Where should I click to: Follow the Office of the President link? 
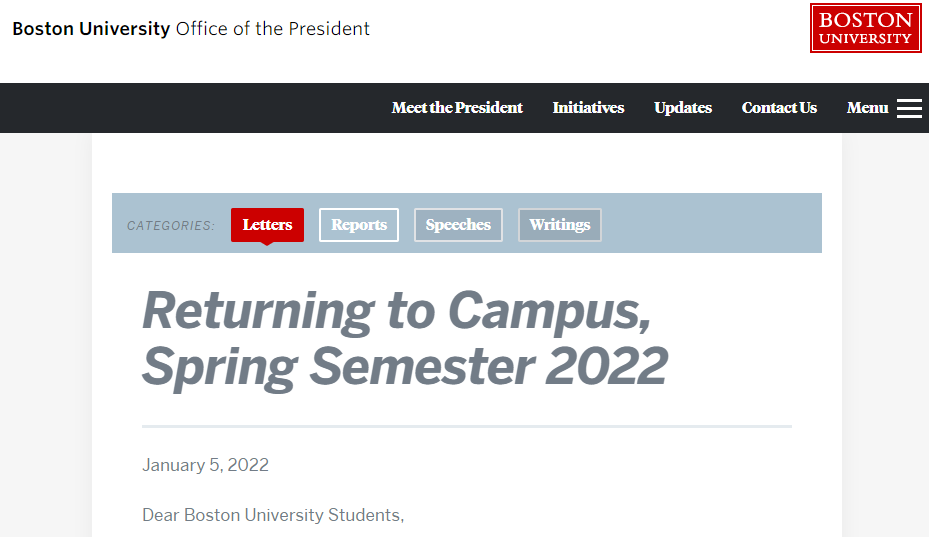(272, 29)
